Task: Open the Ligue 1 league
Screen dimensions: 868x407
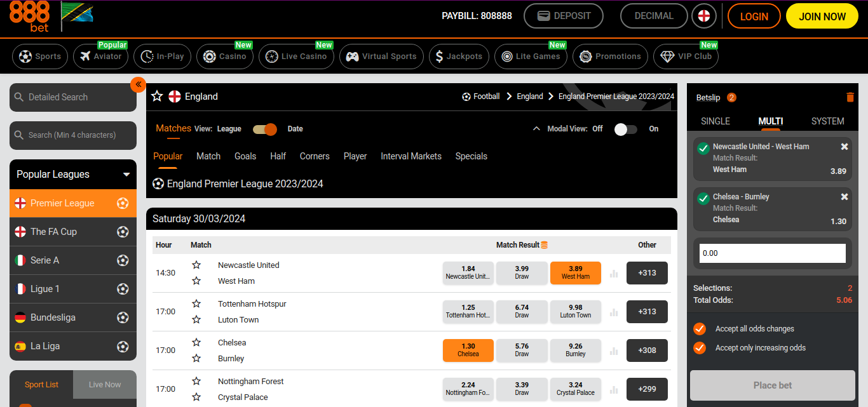Action: click(x=73, y=289)
